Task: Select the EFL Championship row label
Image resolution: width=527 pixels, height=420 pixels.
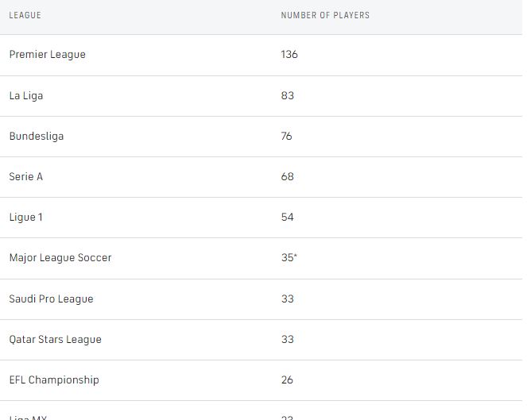Action: click(54, 380)
